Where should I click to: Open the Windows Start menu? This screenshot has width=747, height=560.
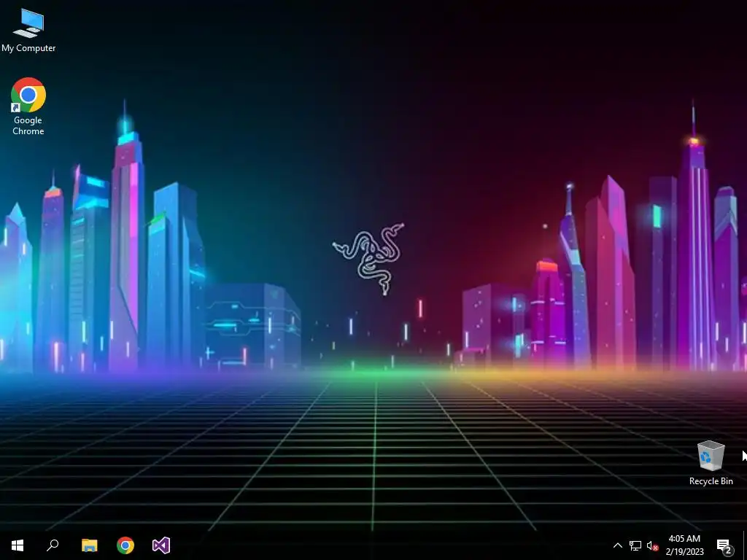18,545
